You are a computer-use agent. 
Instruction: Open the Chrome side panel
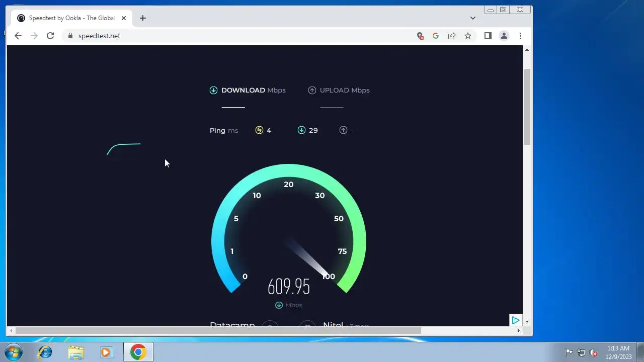click(x=488, y=36)
